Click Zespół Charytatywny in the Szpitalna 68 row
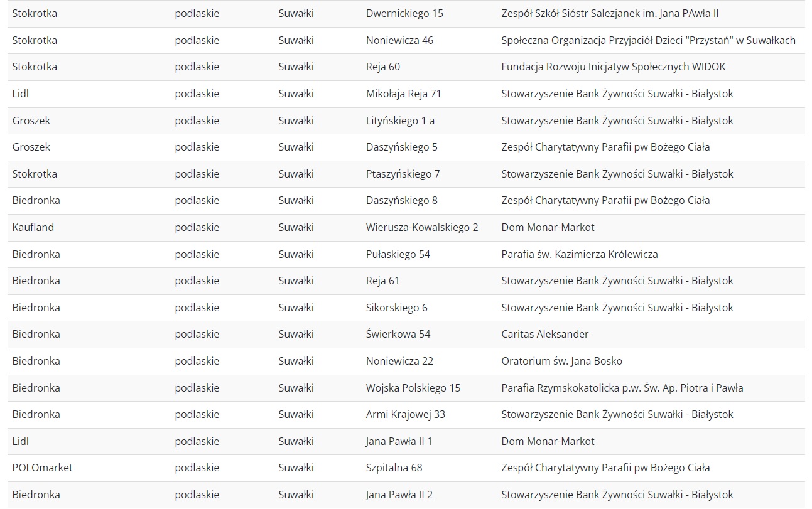The image size is (812, 509). point(605,468)
